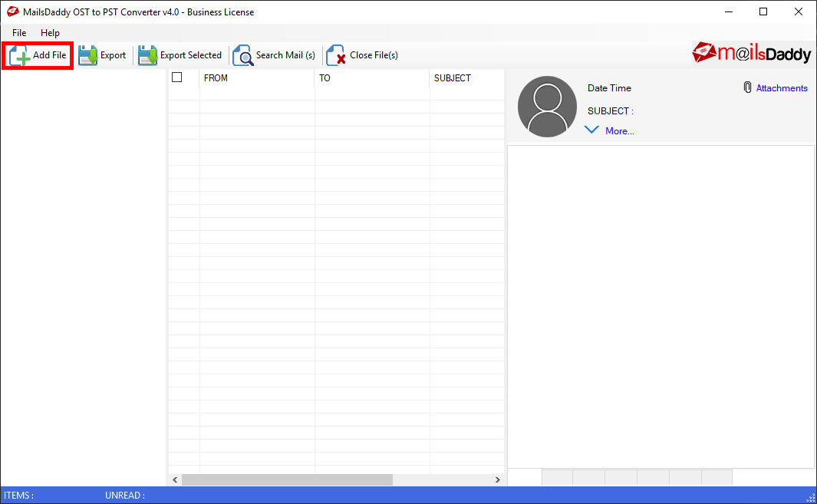
Task: Open the Attachments link
Action: click(x=782, y=88)
